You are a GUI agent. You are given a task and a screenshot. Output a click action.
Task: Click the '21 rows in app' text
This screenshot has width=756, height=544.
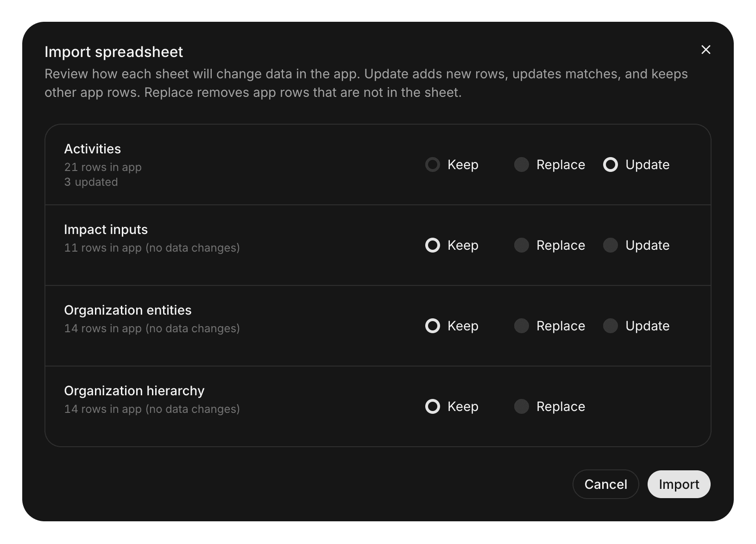(103, 167)
